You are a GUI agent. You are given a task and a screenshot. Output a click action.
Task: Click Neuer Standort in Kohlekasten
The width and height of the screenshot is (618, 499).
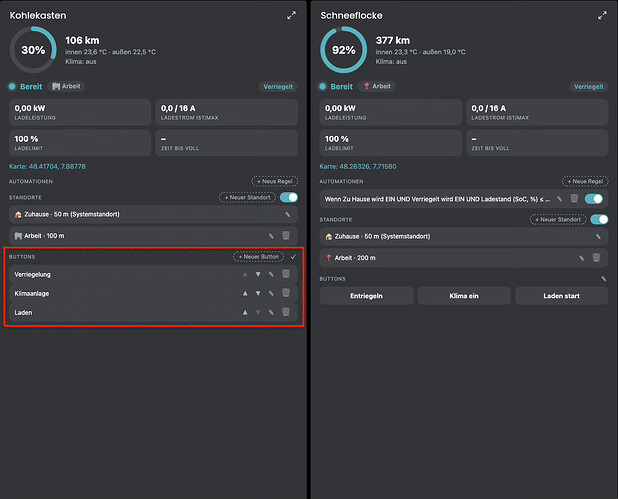(248, 197)
